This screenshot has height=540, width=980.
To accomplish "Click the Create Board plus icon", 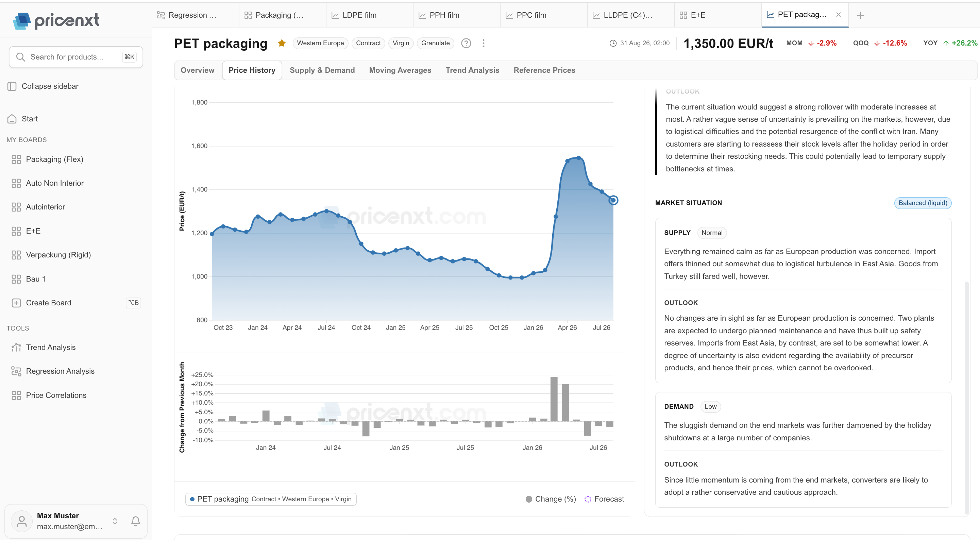I will (16, 303).
